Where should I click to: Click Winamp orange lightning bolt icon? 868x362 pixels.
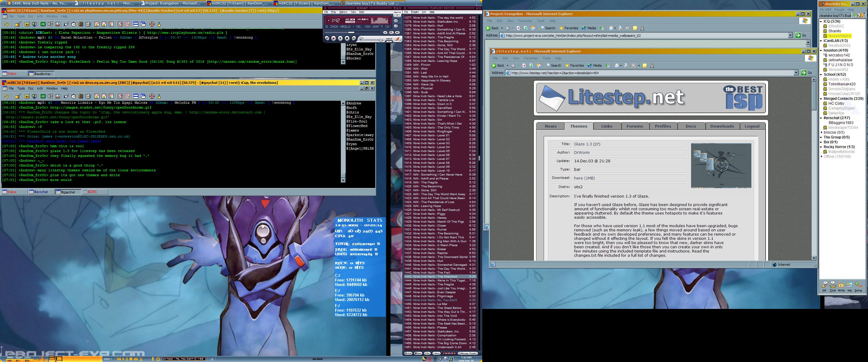click(398, 39)
